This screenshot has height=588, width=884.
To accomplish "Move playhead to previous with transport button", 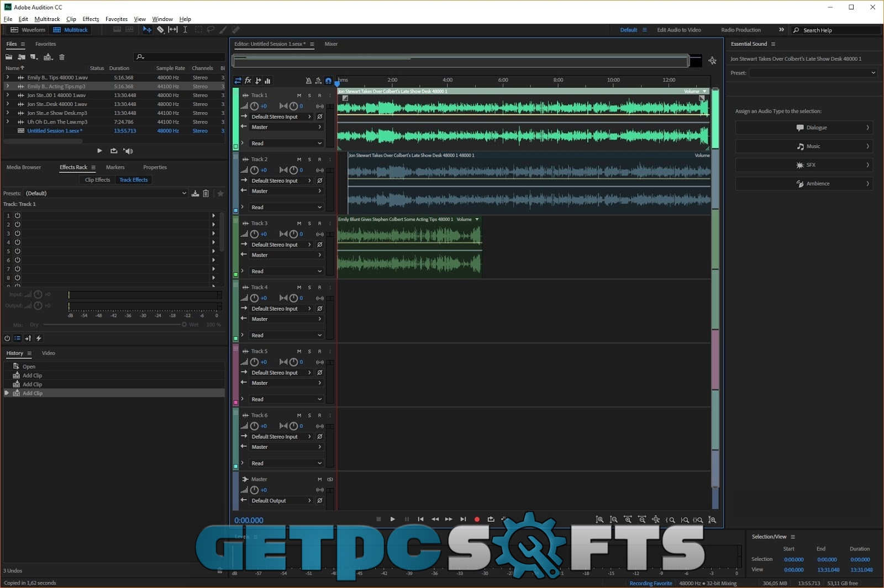I will pos(420,519).
